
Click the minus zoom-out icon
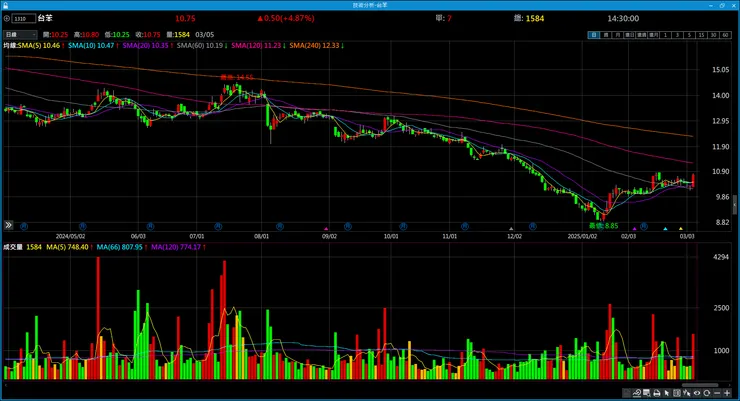[717, 393]
